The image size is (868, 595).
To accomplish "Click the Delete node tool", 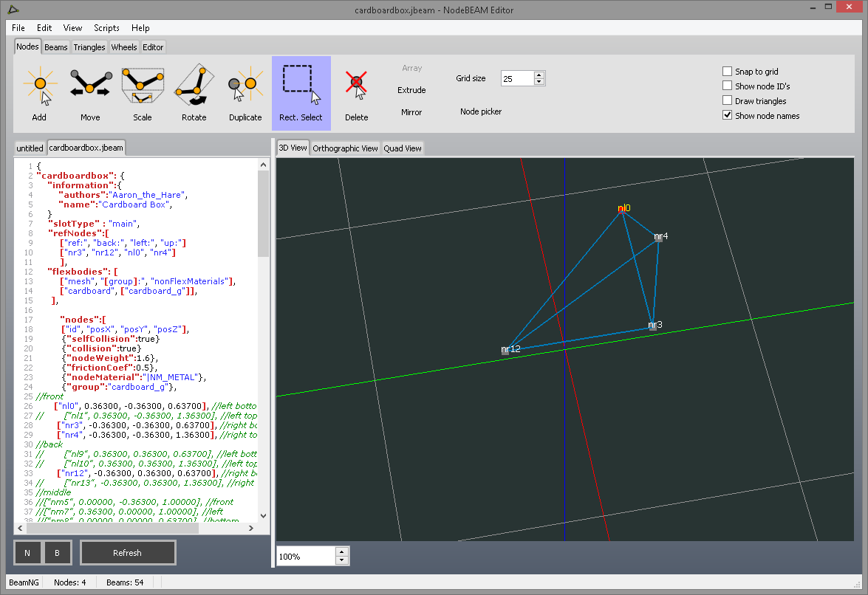I will (x=356, y=92).
